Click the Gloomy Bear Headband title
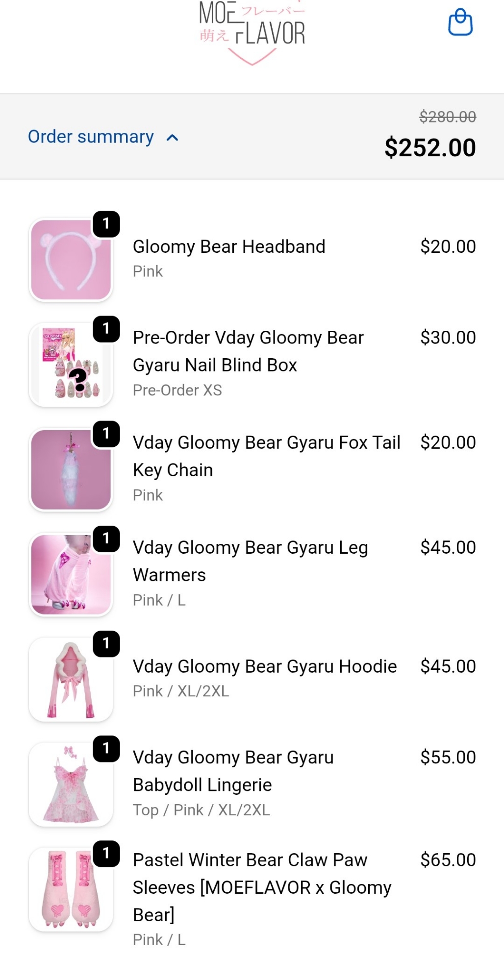The height and width of the screenshot is (980, 504). [229, 246]
